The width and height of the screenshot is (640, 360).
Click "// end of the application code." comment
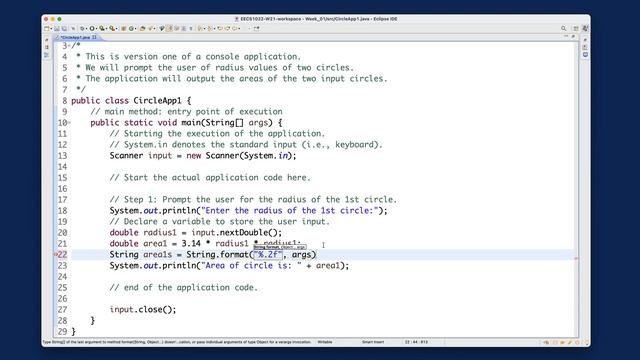[x=184, y=287]
